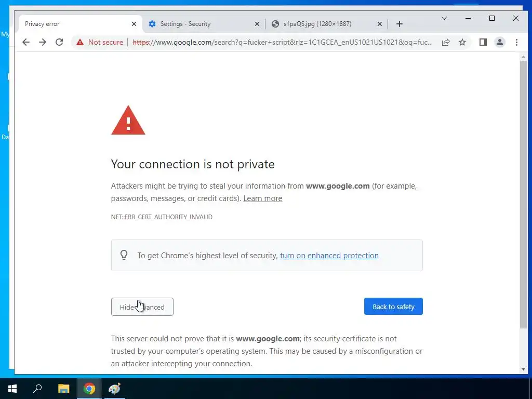Click Hide advanced button
This screenshot has height=399, width=532.
(x=142, y=307)
